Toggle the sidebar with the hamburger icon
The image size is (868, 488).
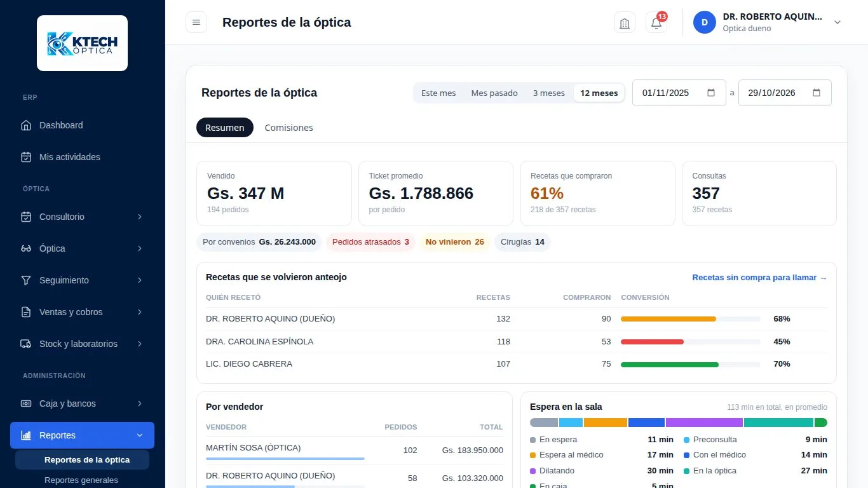196,22
